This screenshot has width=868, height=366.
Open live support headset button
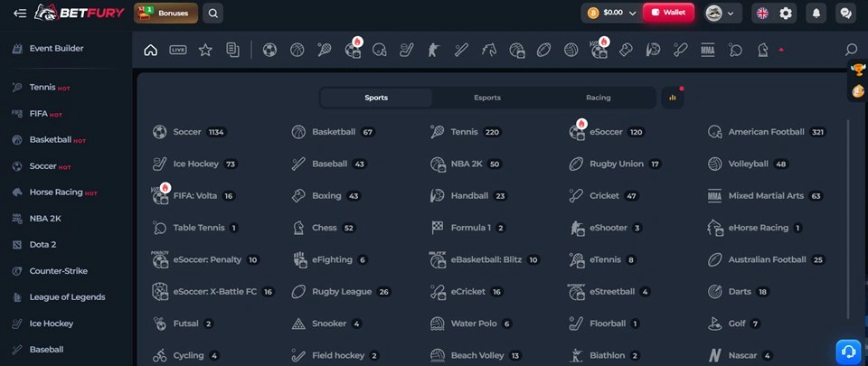click(x=848, y=352)
